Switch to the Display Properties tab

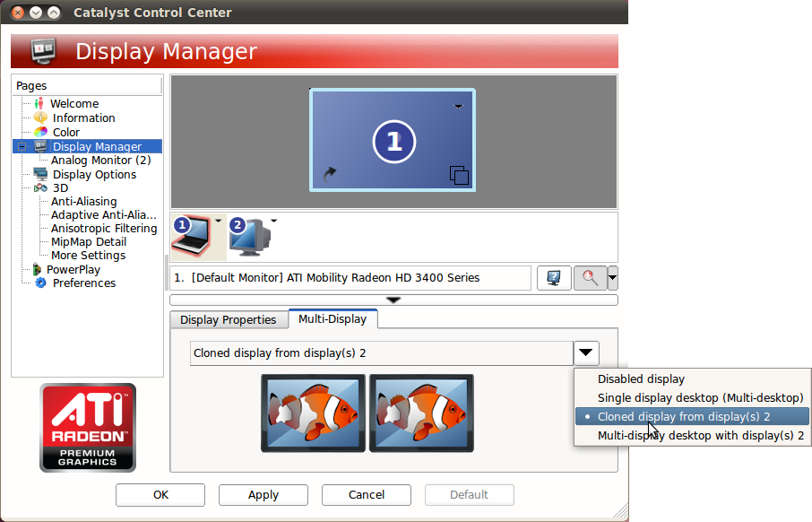click(x=229, y=320)
